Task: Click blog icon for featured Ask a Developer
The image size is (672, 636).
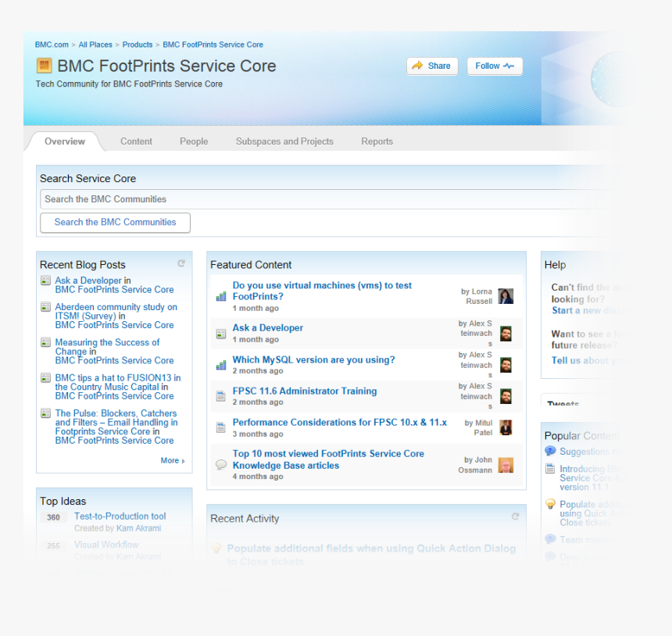Action: (x=221, y=334)
